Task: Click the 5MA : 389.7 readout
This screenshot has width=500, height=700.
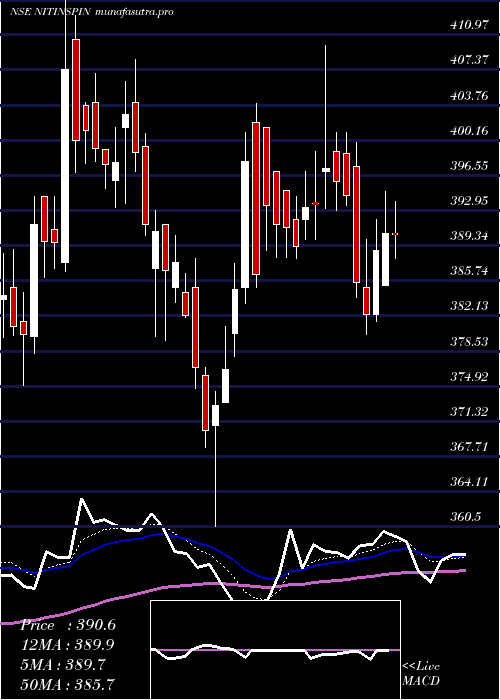Action: click(x=64, y=664)
